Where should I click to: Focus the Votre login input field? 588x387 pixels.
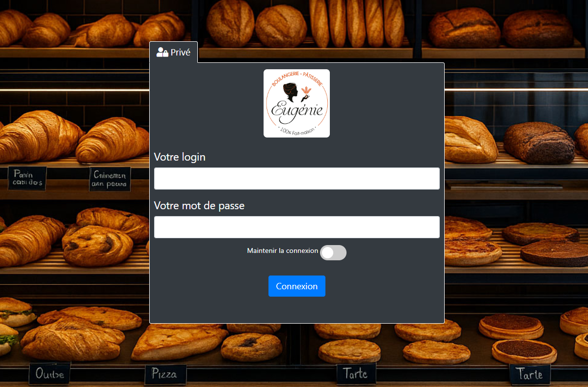tap(296, 179)
